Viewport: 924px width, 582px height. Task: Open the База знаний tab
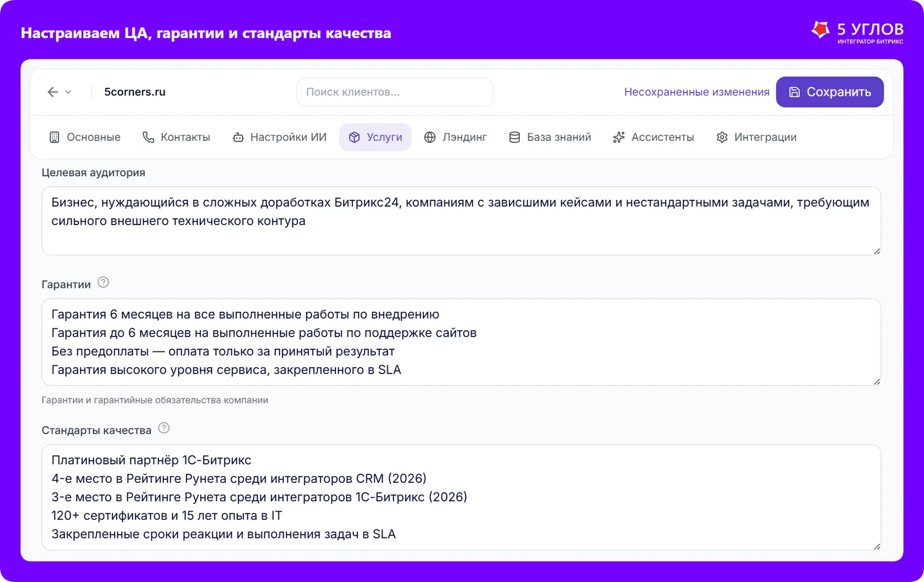click(x=550, y=137)
